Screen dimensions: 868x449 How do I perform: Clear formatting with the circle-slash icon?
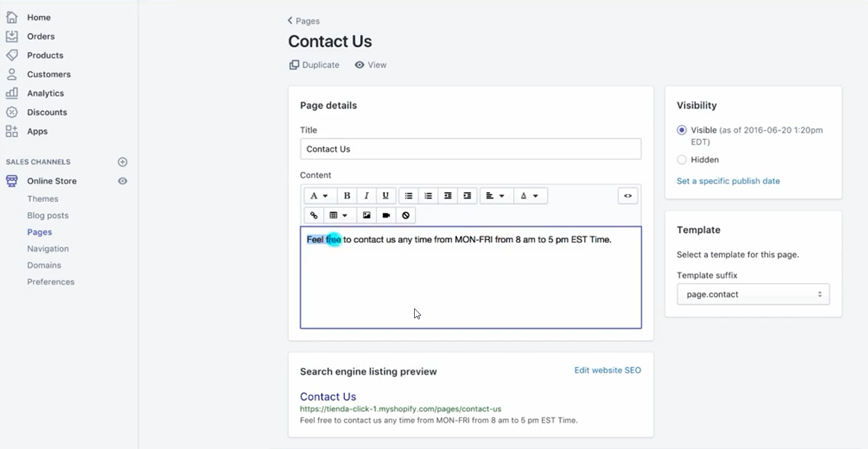[x=405, y=216]
